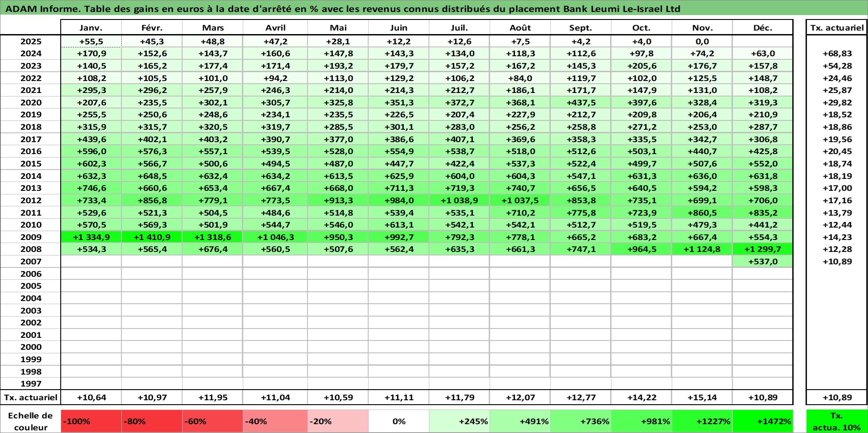
Task: Select the '+537,0' cell in the 2007 row
Action: (x=763, y=262)
